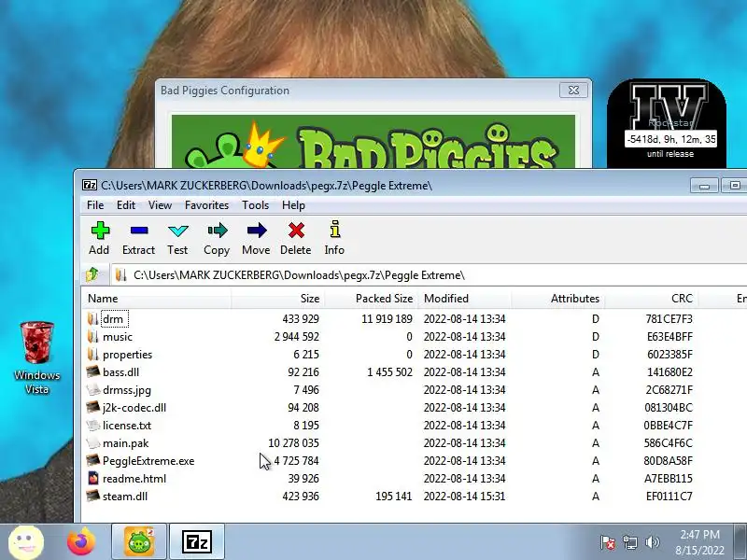Click the Show desktop strip beside clock
This screenshot has height=560, width=747.
coord(740,542)
